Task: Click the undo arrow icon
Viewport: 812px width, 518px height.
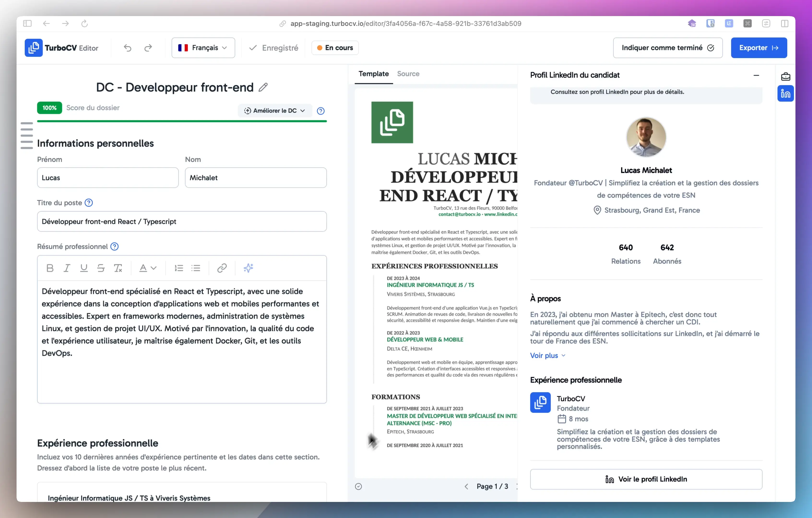Action: tap(127, 48)
